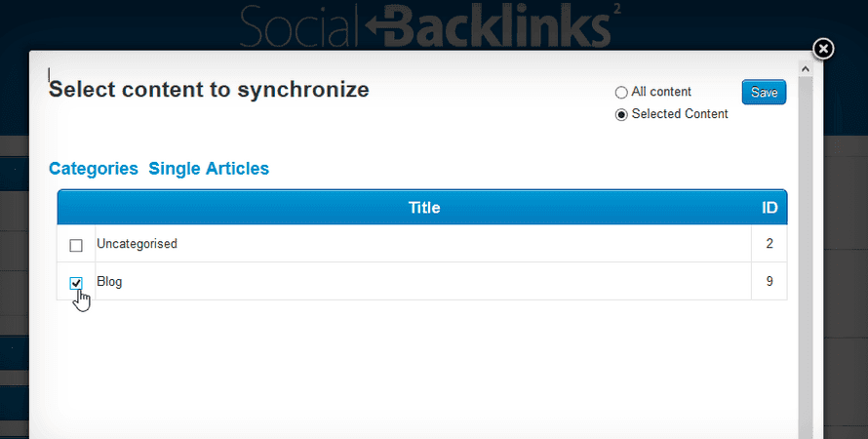
Task: Click the dialog scrollbar up arrow
Action: point(805,69)
